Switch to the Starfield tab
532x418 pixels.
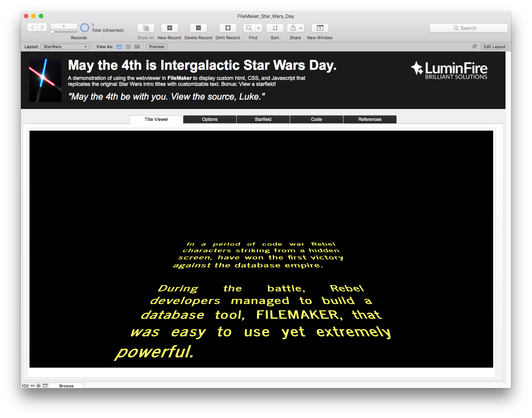click(263, 119)
